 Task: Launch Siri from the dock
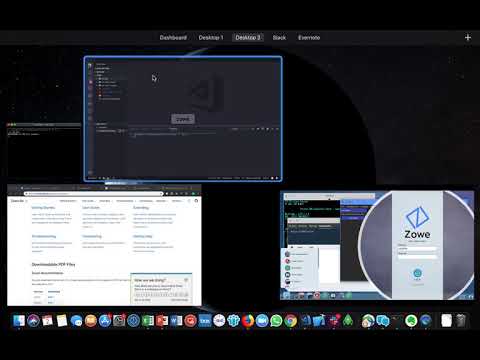[33, 321]
